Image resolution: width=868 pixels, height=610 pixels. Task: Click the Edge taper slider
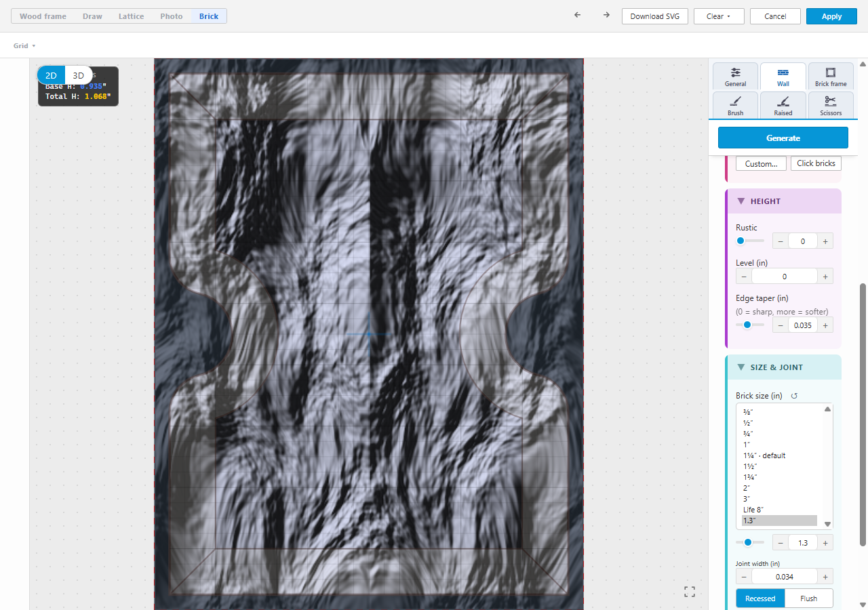coord(750,325)
